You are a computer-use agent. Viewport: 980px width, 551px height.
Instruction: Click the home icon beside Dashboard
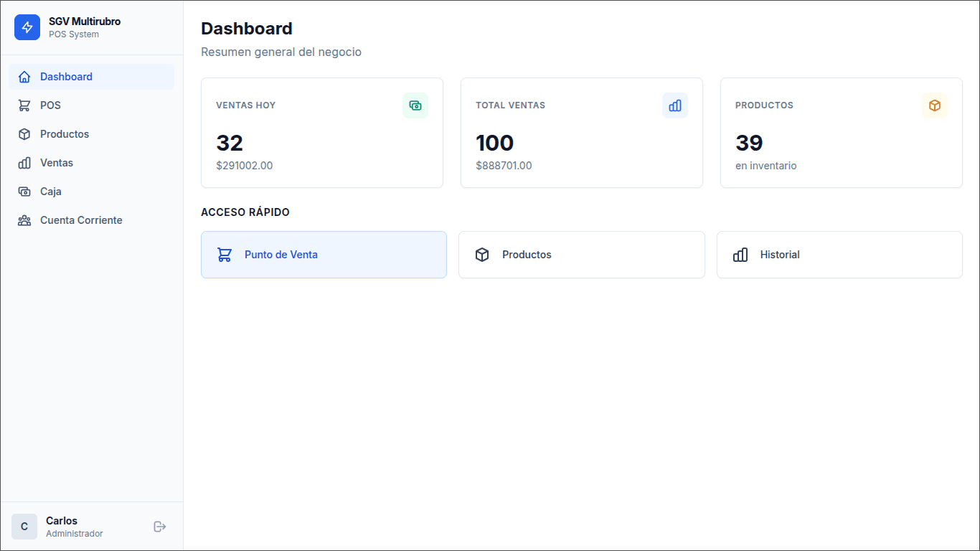tap(24, 77)
